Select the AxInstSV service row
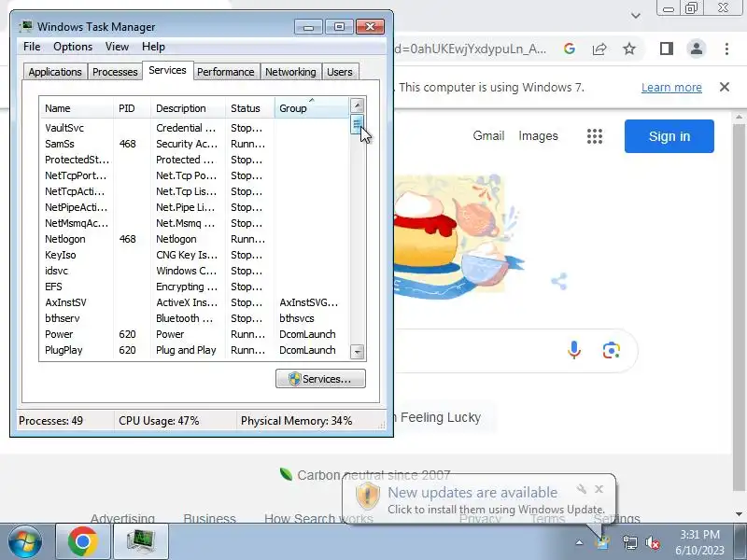The width and height of the screenshot is (747, 560). click(x=194, y=302)
